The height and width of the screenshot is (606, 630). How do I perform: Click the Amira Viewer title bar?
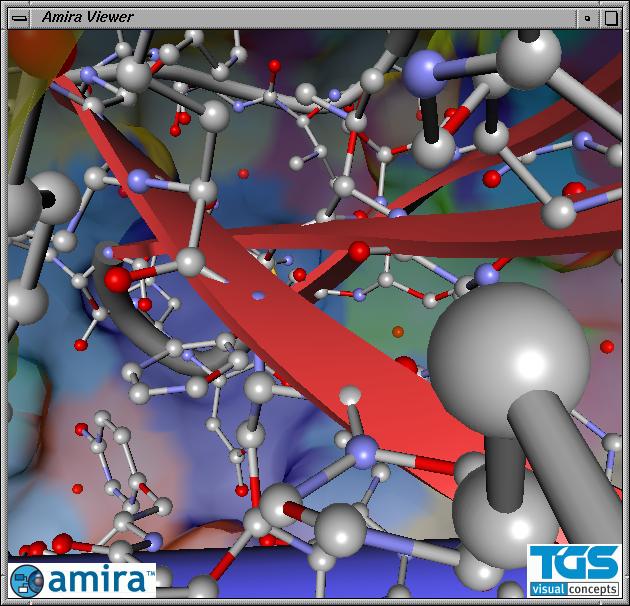click(x=303, y=18)
